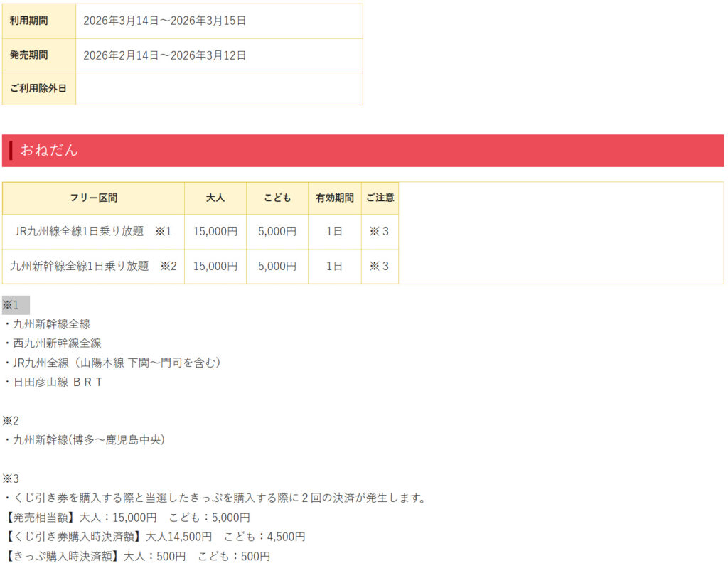Click the 発売期間 row label
This screenshot has width=728, height=578.
point(29,55)
